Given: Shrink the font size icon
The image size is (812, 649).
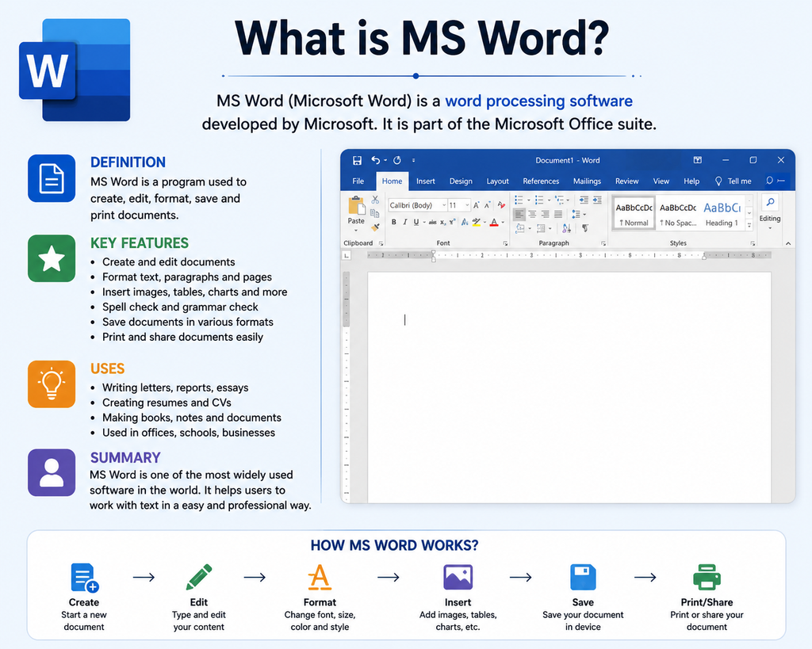Looking at the screenshot, I should (x=488, y=205).
